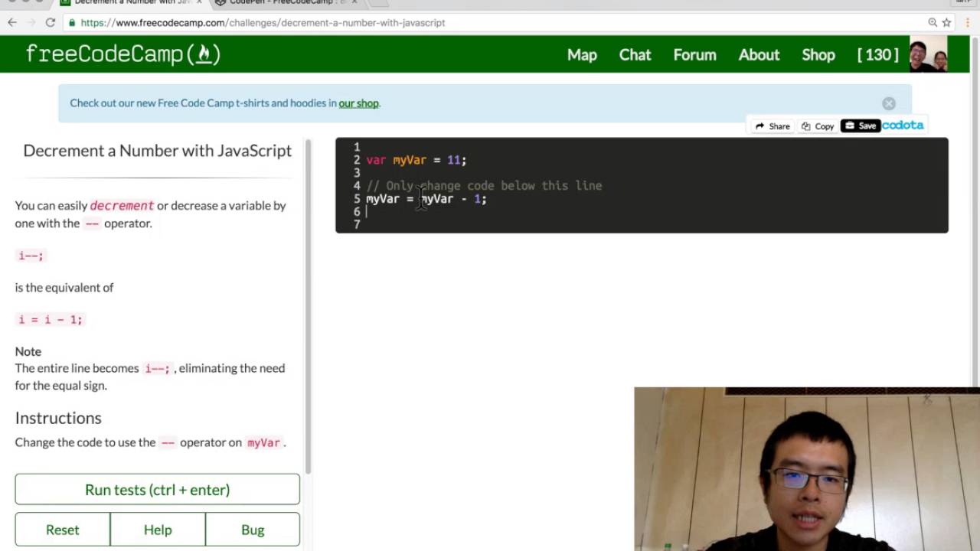Click the Reset button
The width and height of the screenshot is (980, 551).
[62, 530]
